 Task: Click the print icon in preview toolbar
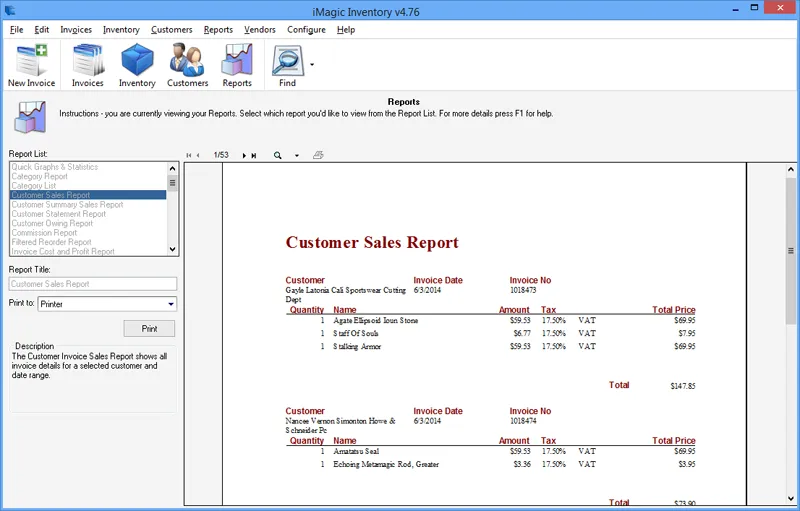click(x=318, y=155)
